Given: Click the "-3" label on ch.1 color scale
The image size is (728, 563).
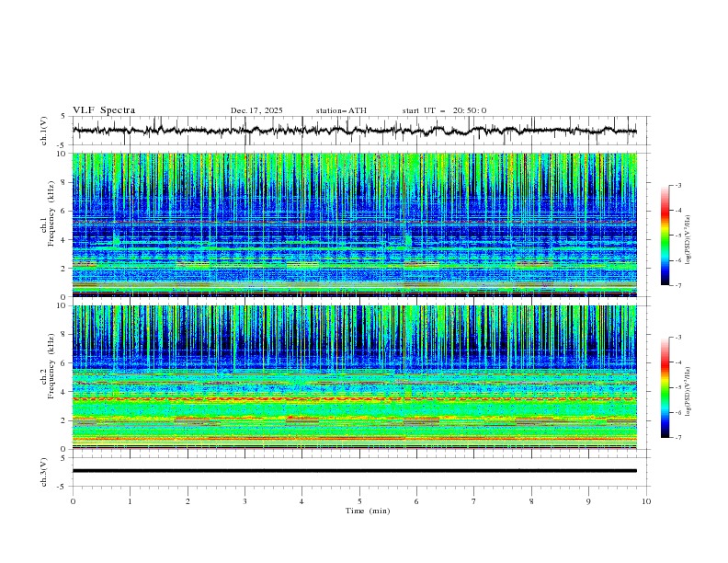Looking at the screenshot, I should click(678, 185).
